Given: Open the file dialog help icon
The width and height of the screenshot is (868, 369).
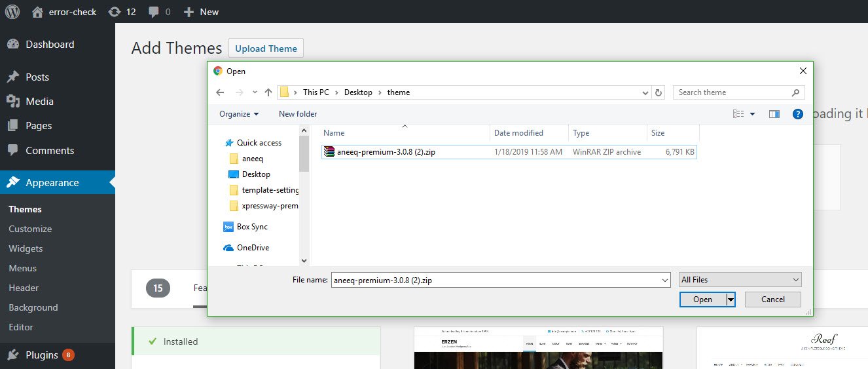Looking at the screenshot, I should (x=797, y=114).
